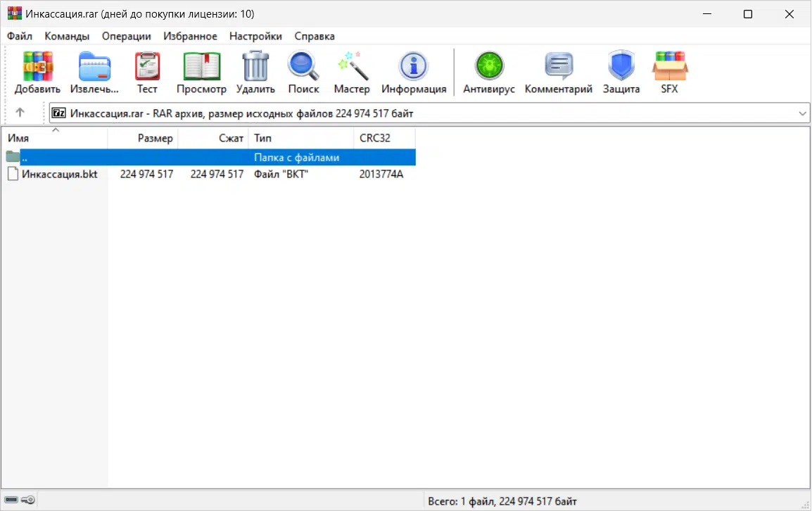Open the Настройки menu
This screenshot has width=812, height=511.
[256, 37]
